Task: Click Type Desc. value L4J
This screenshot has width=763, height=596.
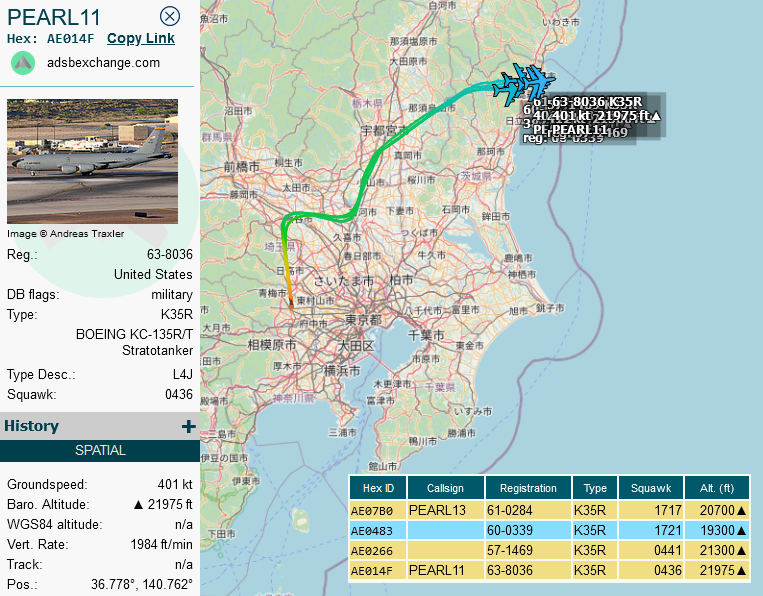Action: (x=183, y=375)
